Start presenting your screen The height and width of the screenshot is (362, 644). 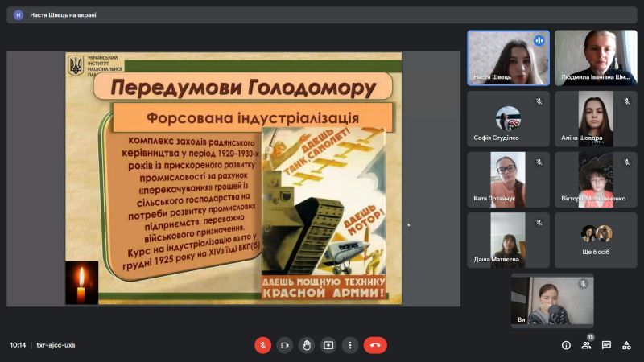point(328,345)
